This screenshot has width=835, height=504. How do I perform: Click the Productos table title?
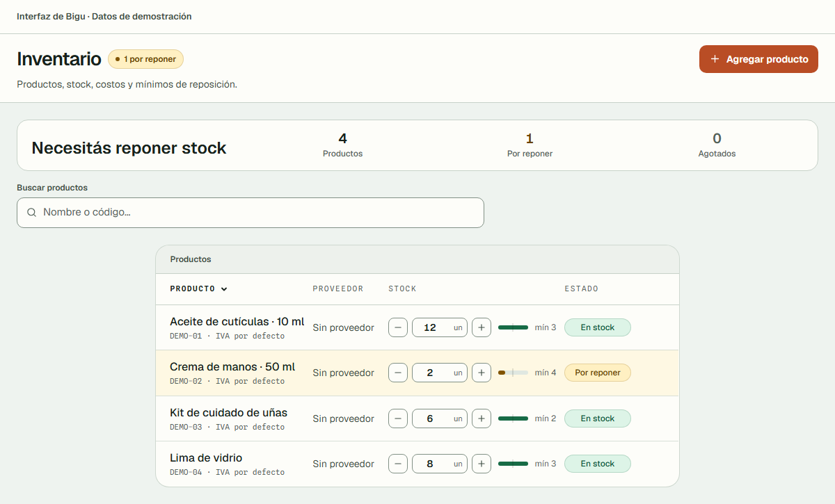[191, 259]
